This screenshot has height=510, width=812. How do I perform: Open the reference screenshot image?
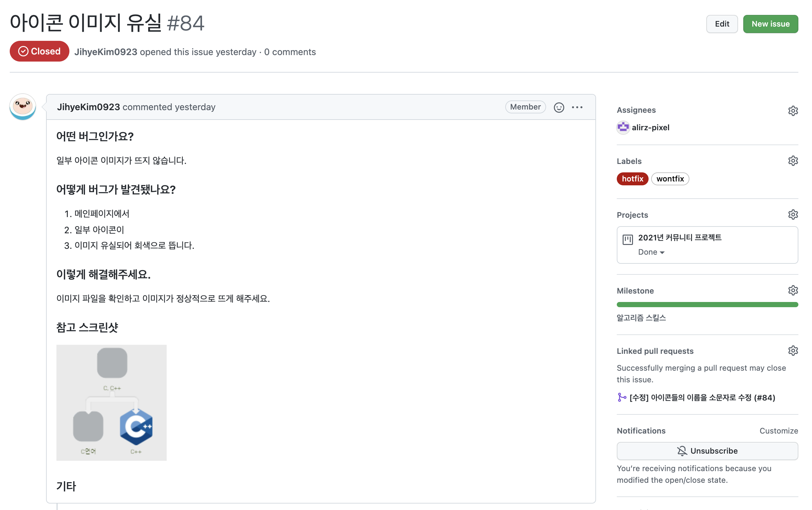(x=111, y=402)
